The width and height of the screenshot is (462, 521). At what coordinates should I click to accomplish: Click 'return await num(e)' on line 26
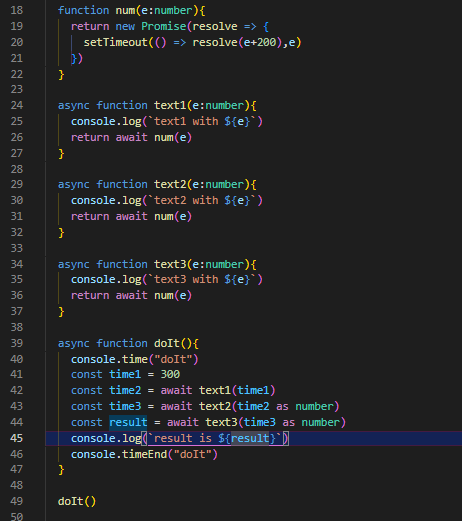(x=131, y=137)
